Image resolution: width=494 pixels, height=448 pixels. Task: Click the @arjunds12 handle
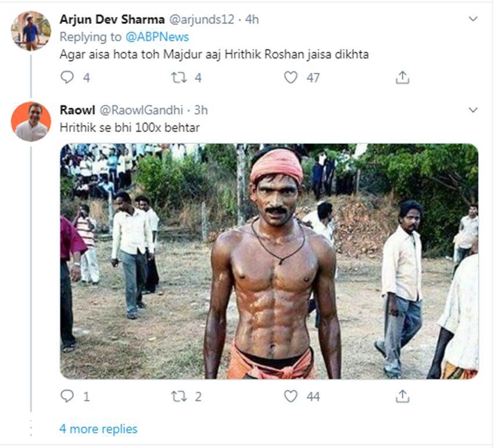coord(202,19)
